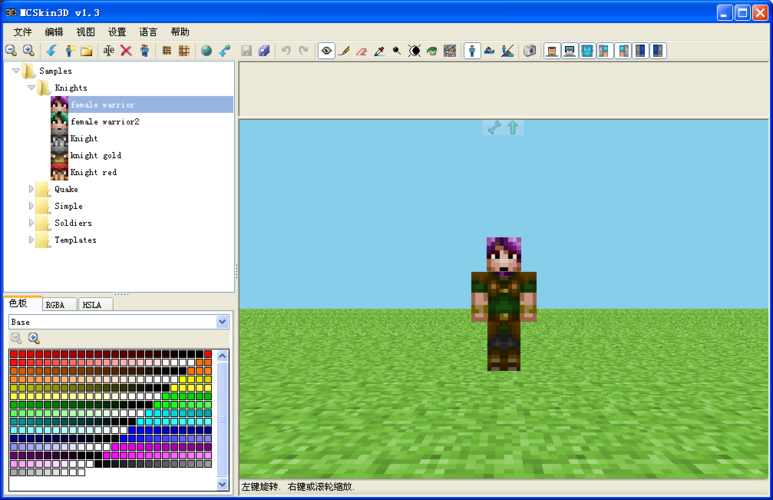Open the 帮助 menu
Screen dimensions: 773x500
[180, 32]
